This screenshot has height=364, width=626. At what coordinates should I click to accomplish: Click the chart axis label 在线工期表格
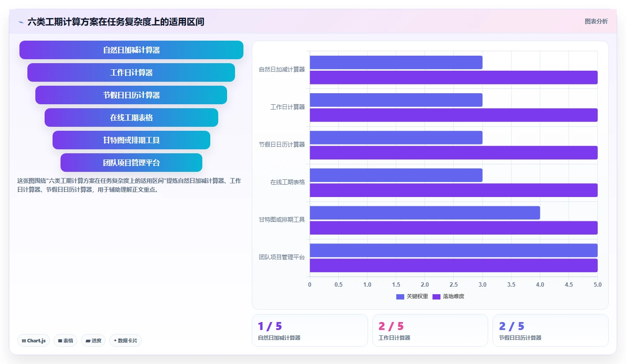288,182
